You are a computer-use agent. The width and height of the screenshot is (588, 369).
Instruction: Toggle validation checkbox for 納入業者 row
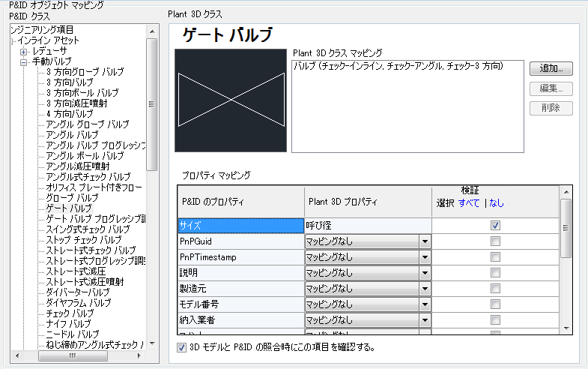(x=495, y=320)
